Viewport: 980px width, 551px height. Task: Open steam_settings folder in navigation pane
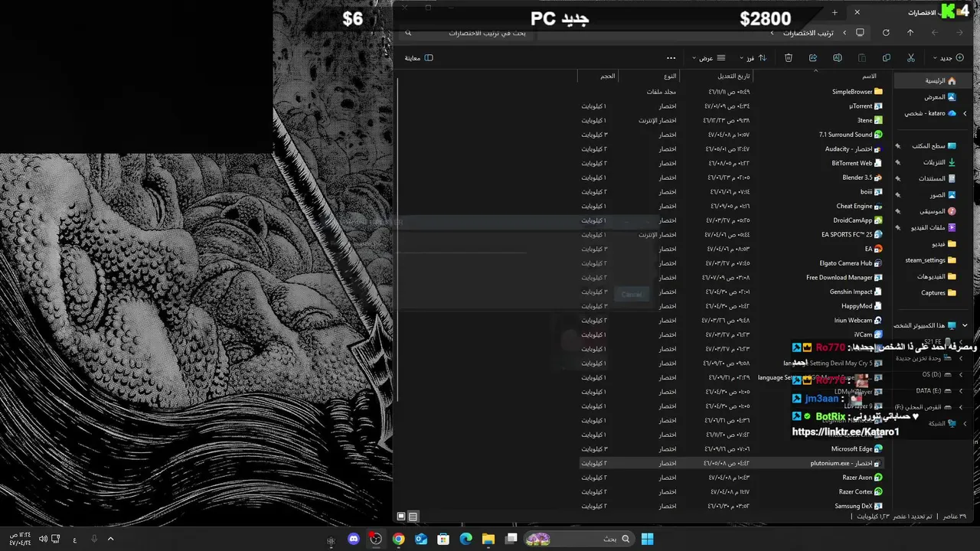click(x=930, y=260)
